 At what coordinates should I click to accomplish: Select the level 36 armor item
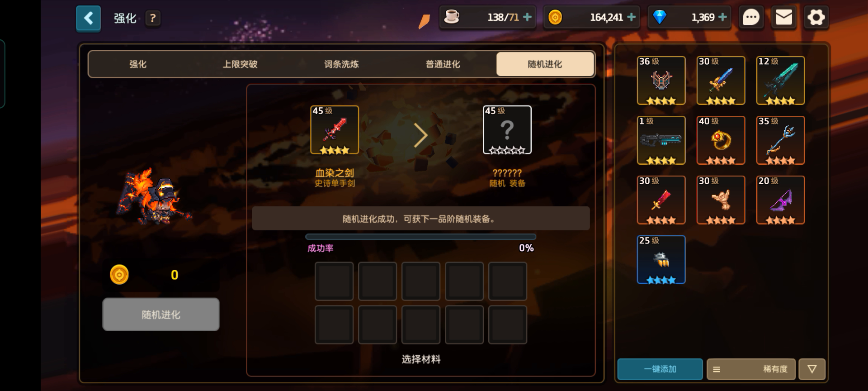661,81
